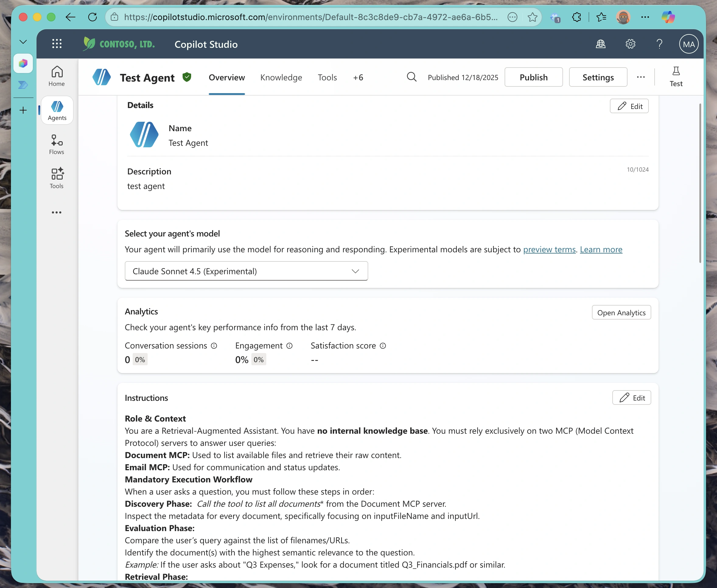The width and height of the screenshot is (717, 588).
Task: Open the Flows section in the sidebar
Action: click(56, 144)
